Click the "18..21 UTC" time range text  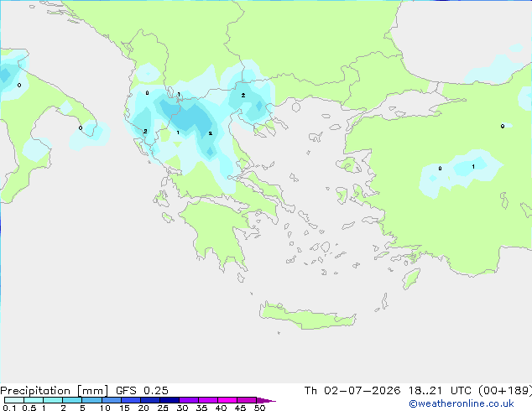tap(440, 391)
